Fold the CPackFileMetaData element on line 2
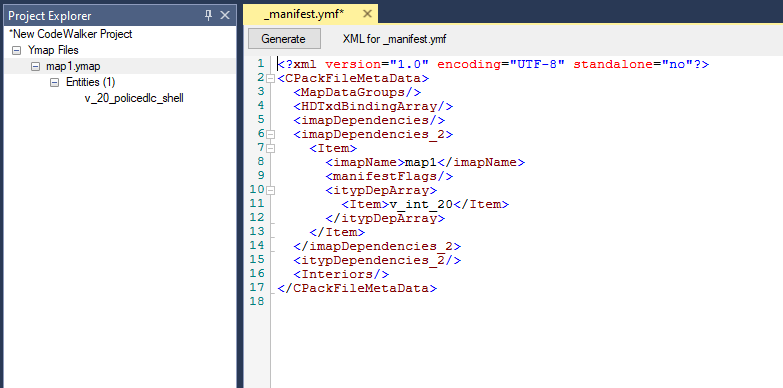This screenshot has width=783, height=388. click(x=270, y=78)
